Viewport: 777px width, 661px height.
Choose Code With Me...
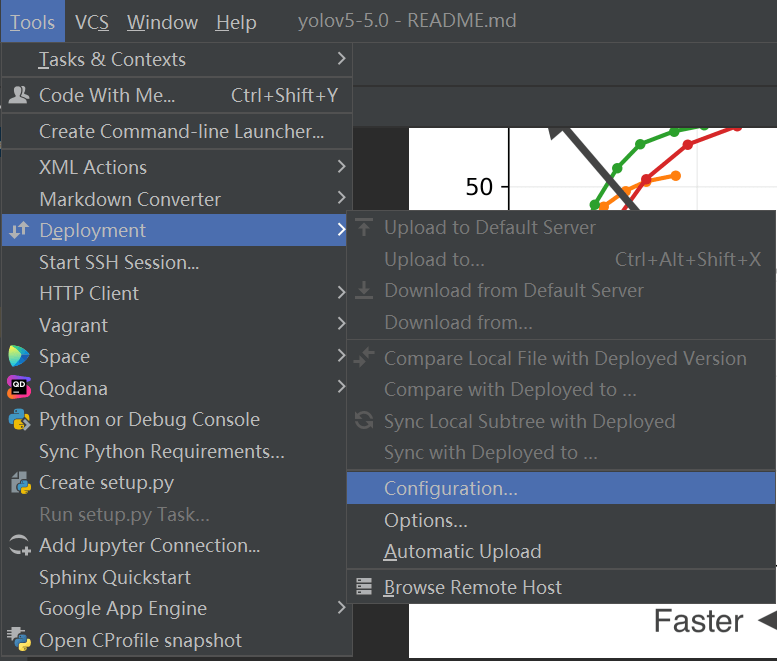(x=177, y=95)
